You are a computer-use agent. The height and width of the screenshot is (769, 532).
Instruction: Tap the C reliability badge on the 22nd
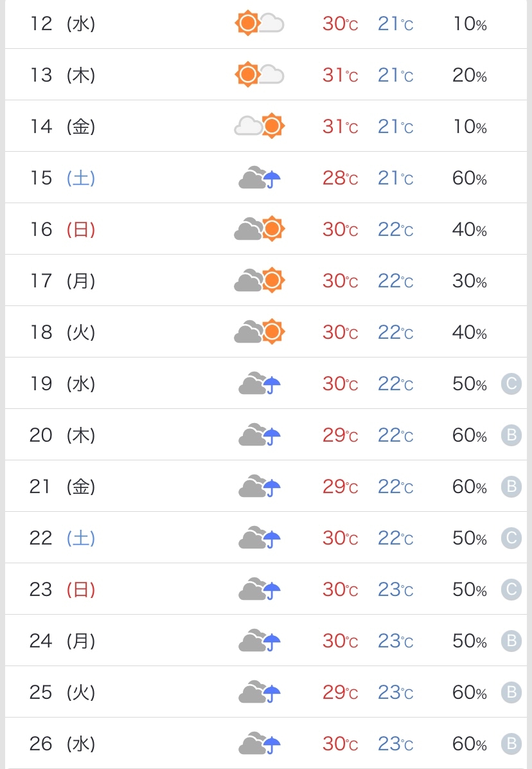511,538
